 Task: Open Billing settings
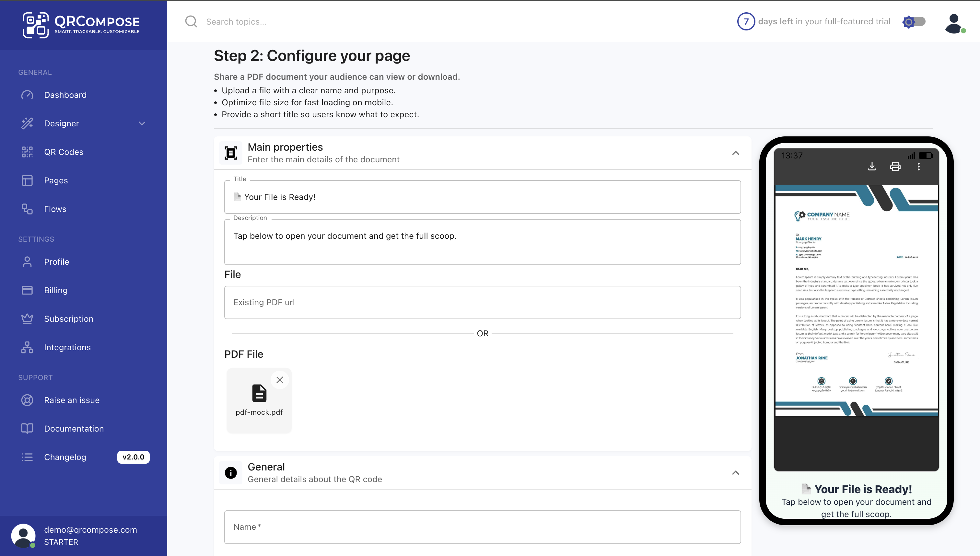[56, 290]
